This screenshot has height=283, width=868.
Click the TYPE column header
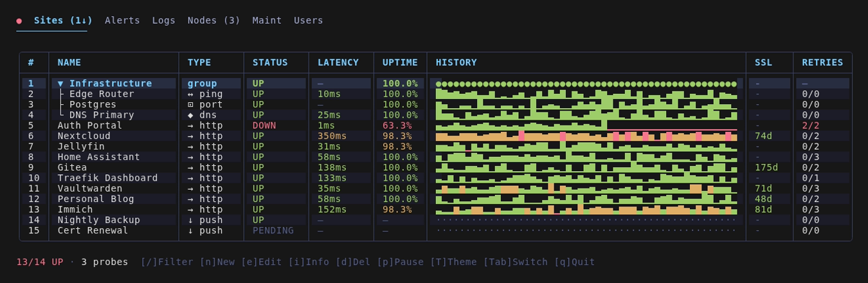click(x=199, y=62)
